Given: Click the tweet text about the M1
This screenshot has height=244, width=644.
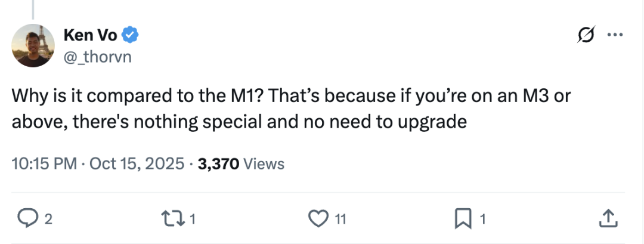Looking at the screenshot, I should [x=291, y=109].
